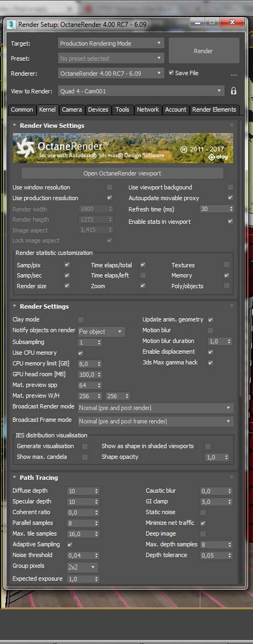Enable the Poly/objects checkbox
Viewport: 253px width, 644px height.
click(x=227, y=286)
